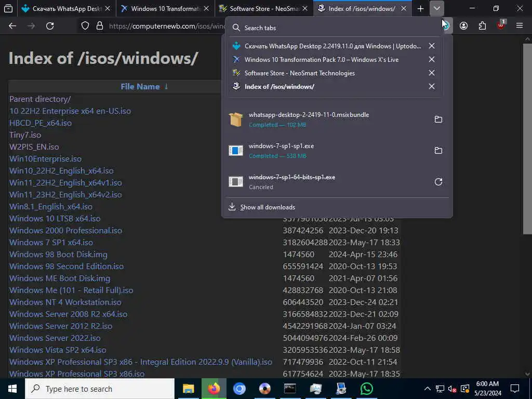Open folder for whatsapp-desktop msixbundle download
Viewport: 532px width, 399px height.
point(438,119)
